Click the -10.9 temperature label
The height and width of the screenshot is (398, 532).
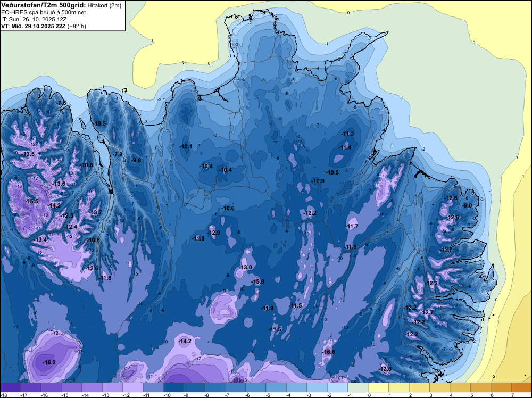coord(318,181)
